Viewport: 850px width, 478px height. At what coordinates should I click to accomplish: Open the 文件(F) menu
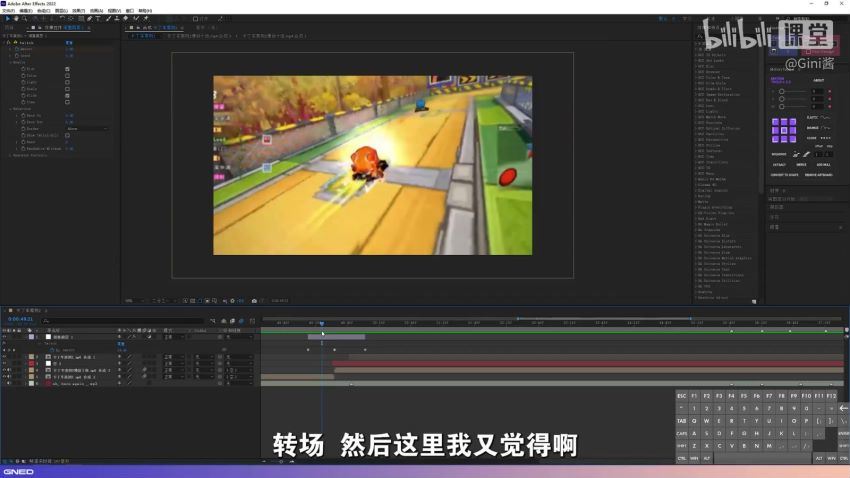pos(9,10)
